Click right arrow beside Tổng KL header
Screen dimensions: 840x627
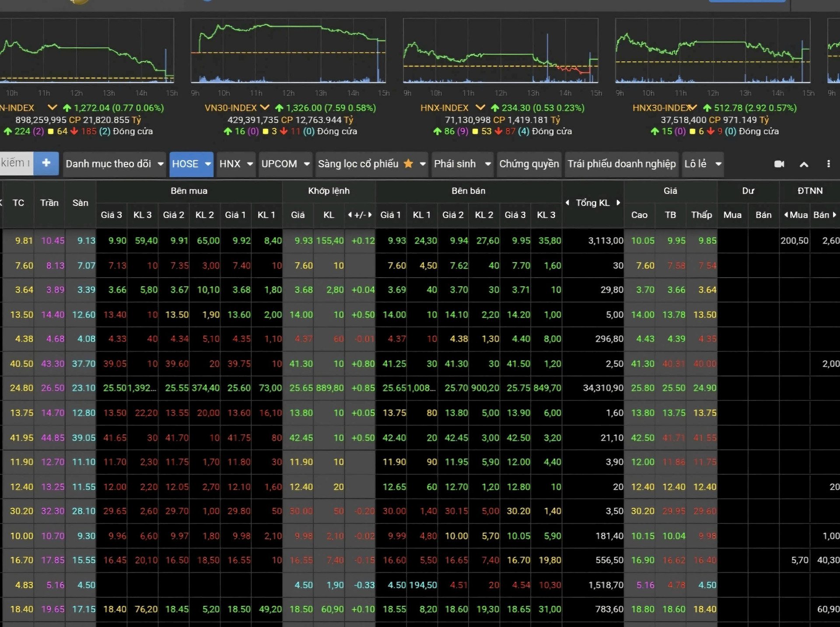(x=618, y=202)
